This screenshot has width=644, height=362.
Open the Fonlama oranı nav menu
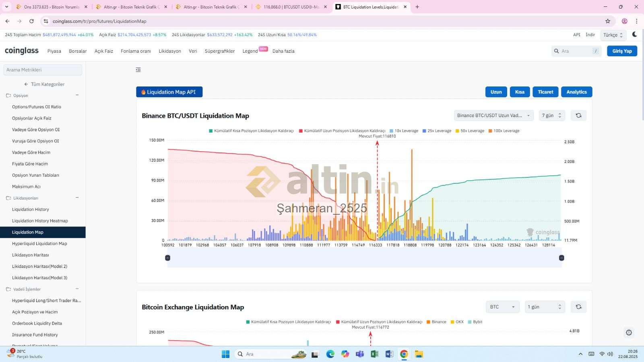(x=136, y=51)
